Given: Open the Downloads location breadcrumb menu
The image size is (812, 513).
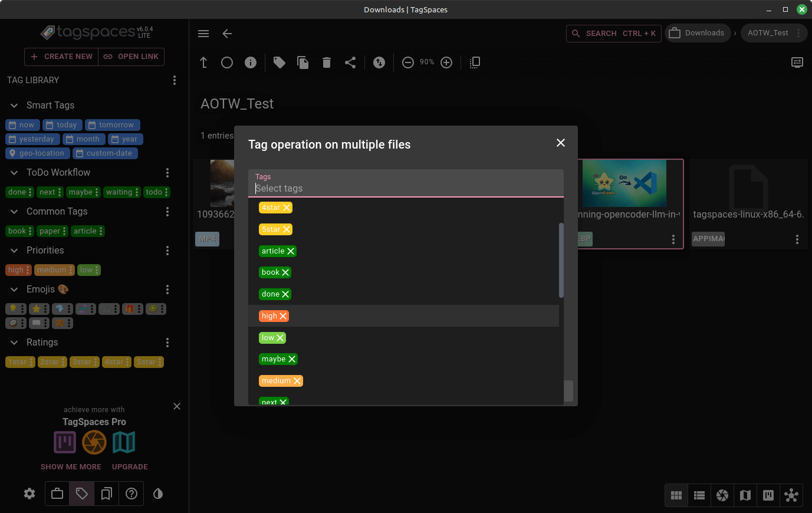Looking at the screenshot, I should coord(698,33).
